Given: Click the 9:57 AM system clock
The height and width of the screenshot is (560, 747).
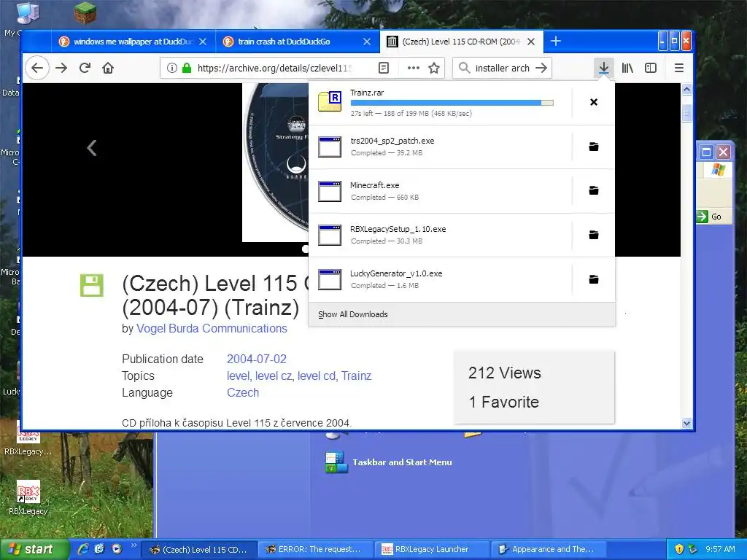Looking at the screenshot, I should 720,549.
